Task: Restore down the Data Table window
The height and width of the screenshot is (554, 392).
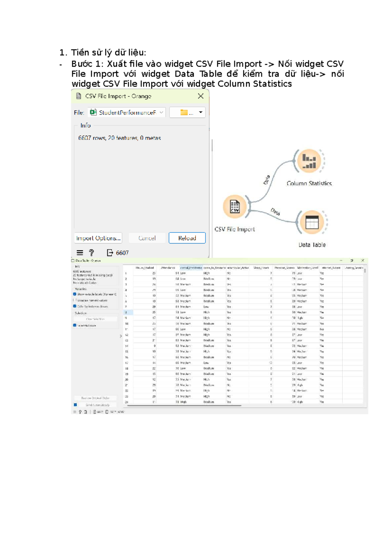Action: pos(352,260)
